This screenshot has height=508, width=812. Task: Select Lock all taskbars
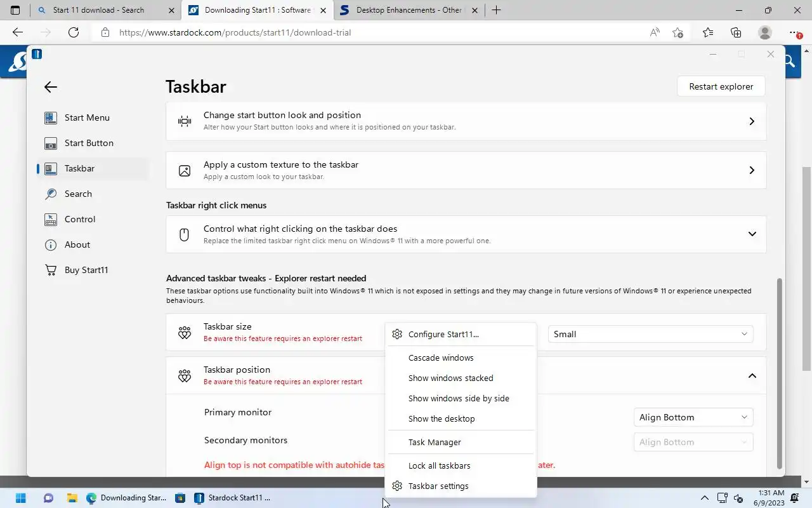461,465
